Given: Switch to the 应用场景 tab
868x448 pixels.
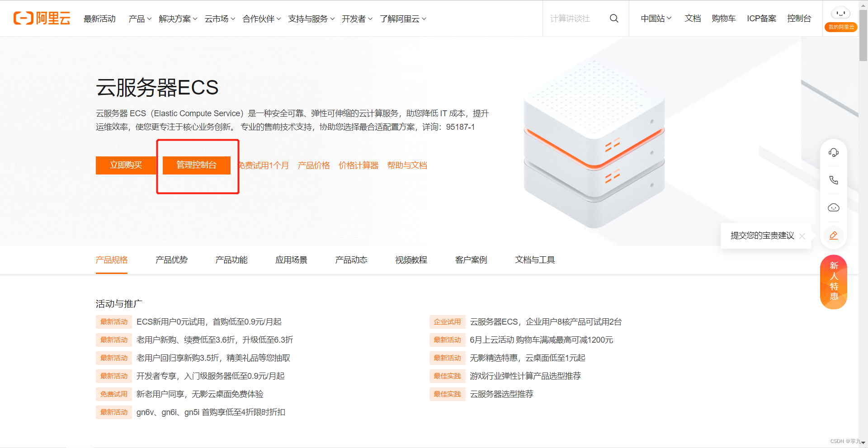Looking at the screenshot, I should (291, 260).
